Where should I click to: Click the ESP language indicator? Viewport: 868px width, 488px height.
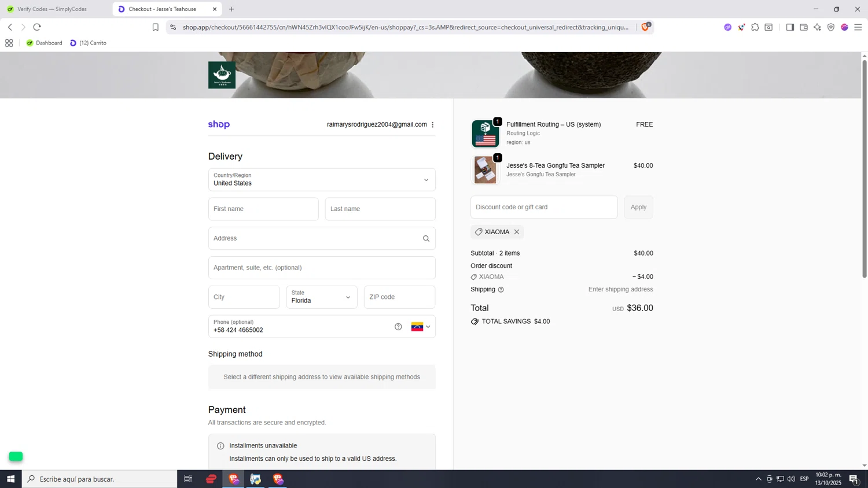tap(804, 479)
